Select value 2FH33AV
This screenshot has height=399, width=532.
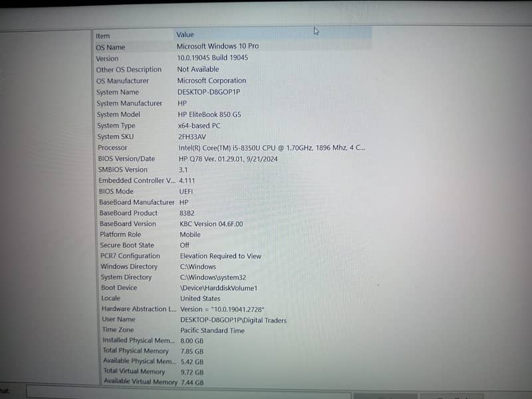click(x=192, y=137)
